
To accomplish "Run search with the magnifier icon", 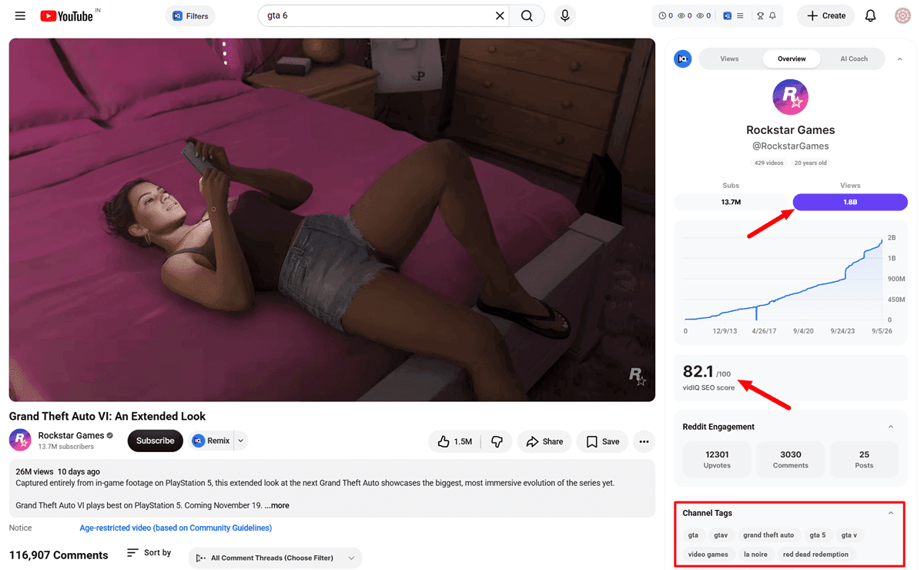I will (527, 15).
